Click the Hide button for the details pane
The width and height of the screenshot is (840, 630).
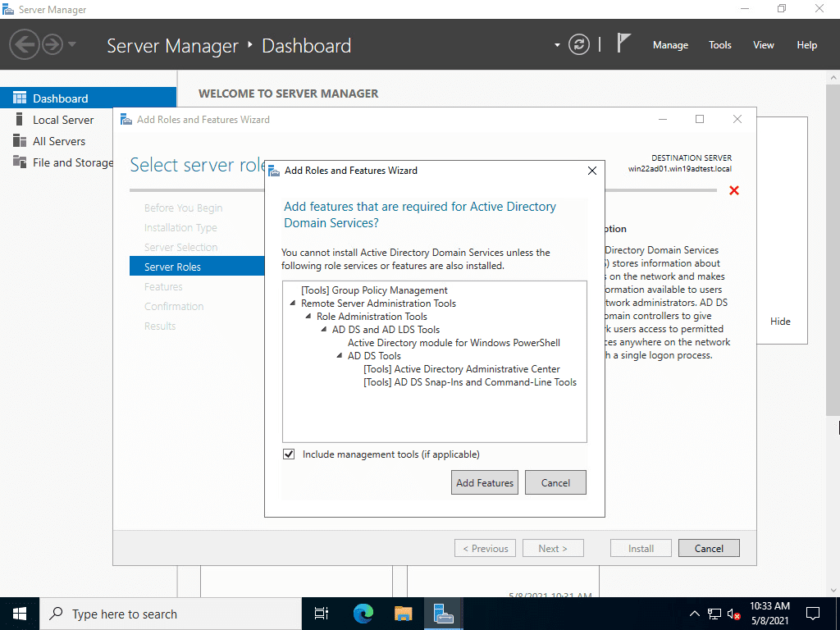pyautogui.click(x=779, y=321)
